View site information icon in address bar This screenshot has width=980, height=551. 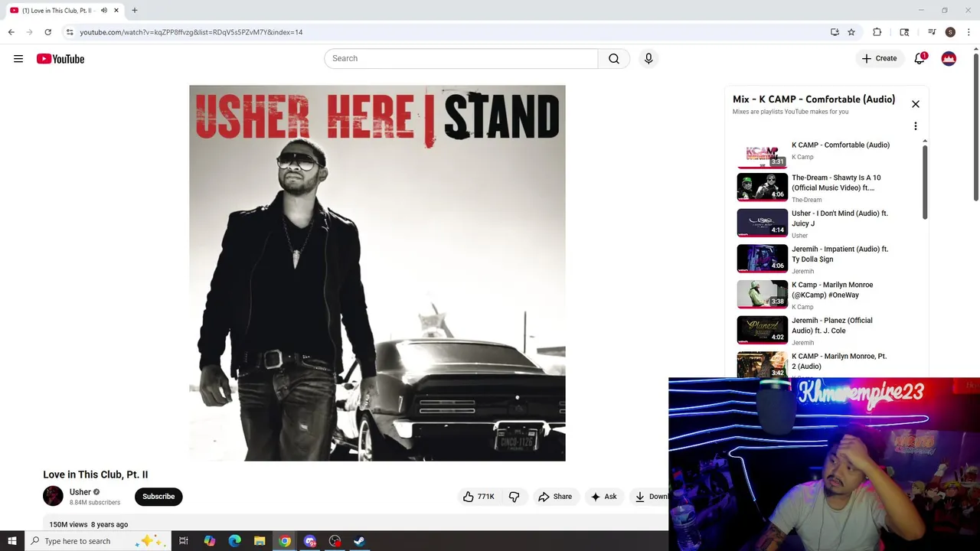pos(70,32)
